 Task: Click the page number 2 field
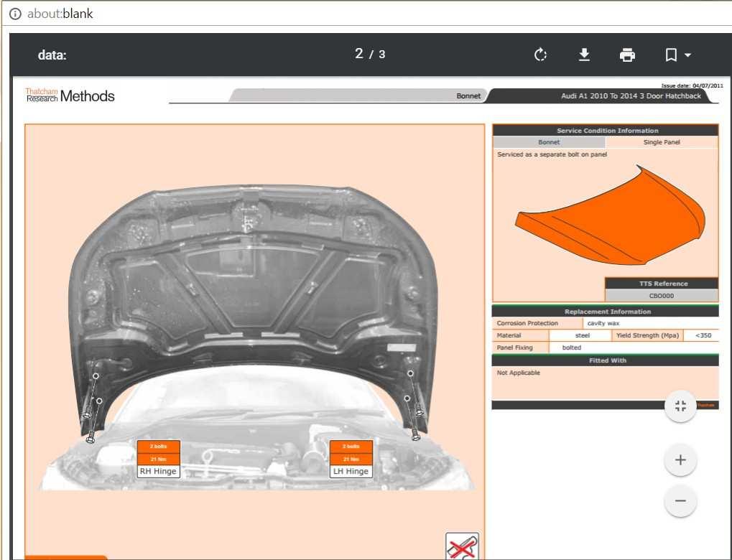coord(358,54)
